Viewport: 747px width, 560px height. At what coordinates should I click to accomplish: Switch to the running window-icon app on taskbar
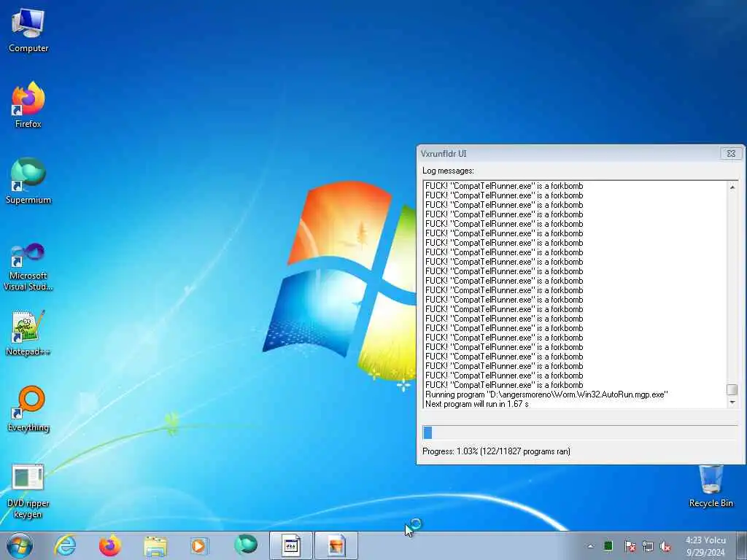[x=290, y=545]
